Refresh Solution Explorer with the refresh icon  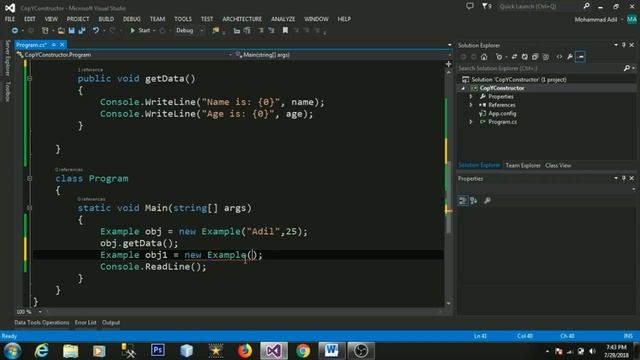pos(524,57)
